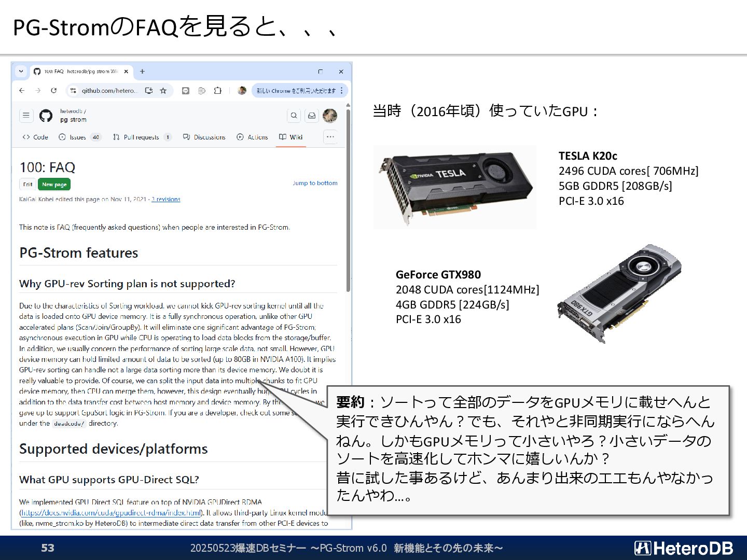Click the browser forward arrow

38,90
